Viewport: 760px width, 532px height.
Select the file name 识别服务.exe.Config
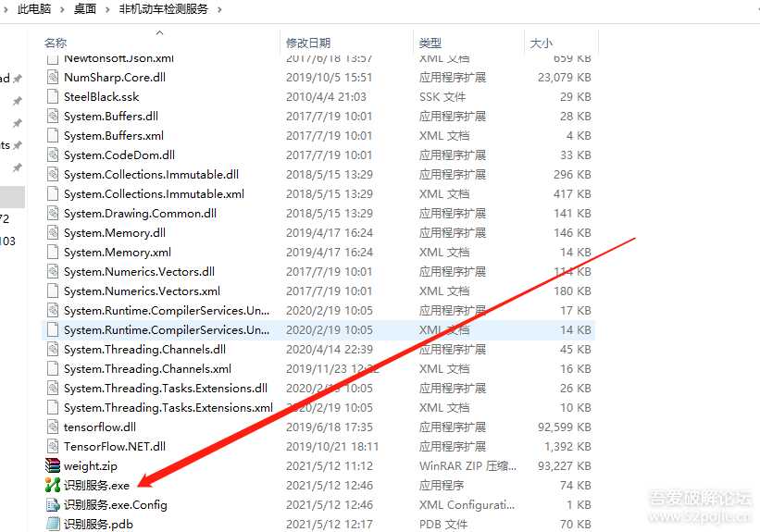(x=116, y=505)
